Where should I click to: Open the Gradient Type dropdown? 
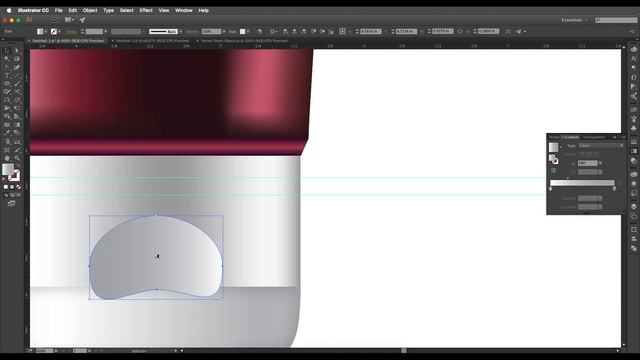pyautogui.click(x=601, y=146)
